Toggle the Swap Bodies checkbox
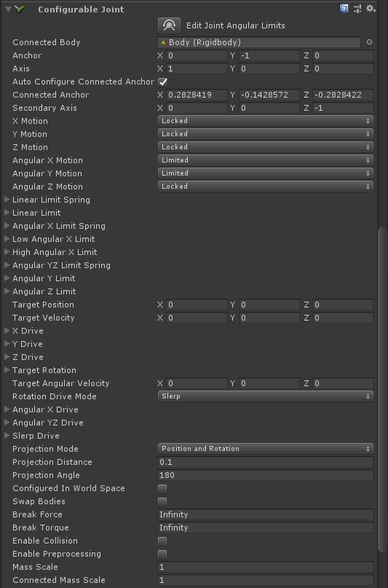388x588 pixels. (162, 502)
